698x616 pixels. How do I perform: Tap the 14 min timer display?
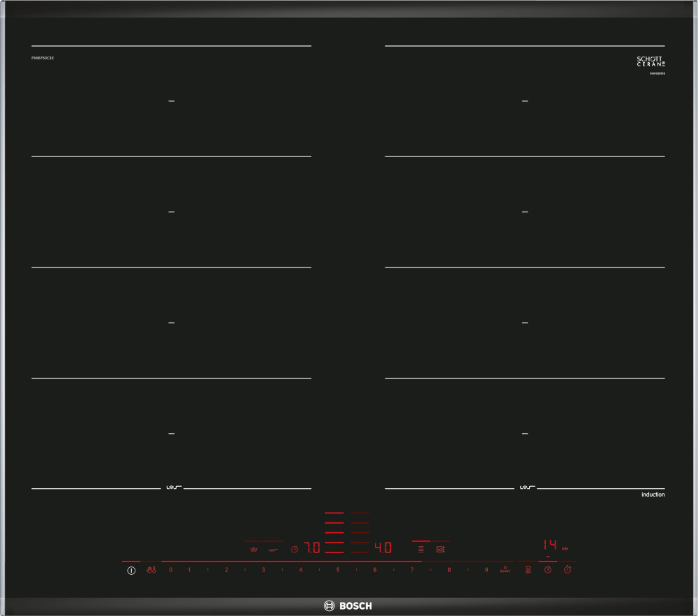pyautogui.click(x=550, y=545)
